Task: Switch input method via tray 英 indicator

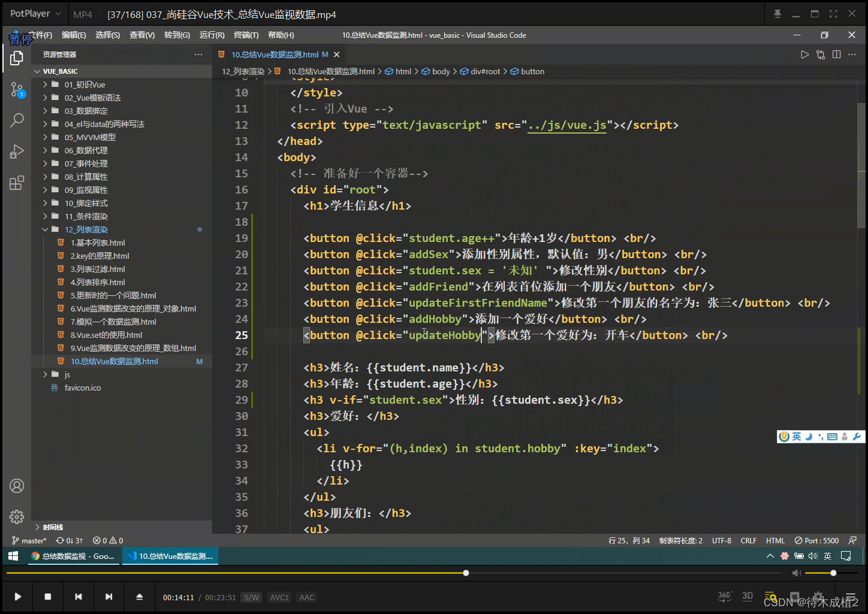Action: click(x=827, y=556)
